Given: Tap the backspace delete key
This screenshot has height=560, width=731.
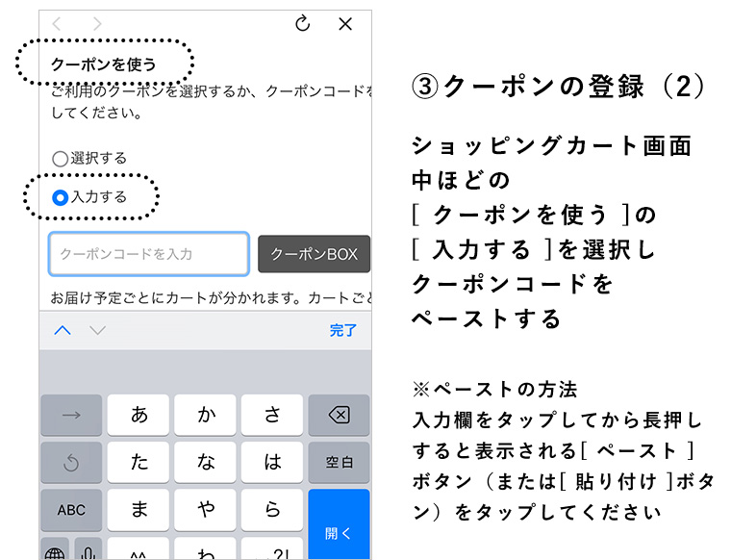Looking at the screenshot, I should [339, 415].
